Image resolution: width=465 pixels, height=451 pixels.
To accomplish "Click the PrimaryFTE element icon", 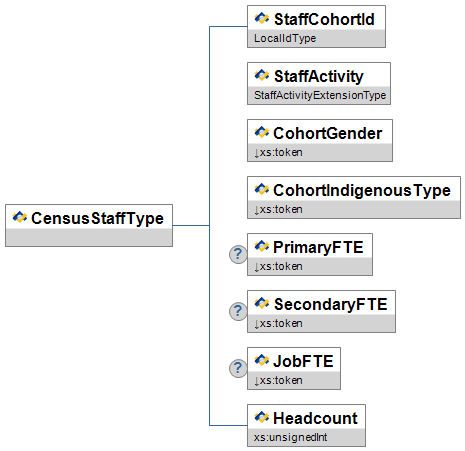I will pos(262,246).
